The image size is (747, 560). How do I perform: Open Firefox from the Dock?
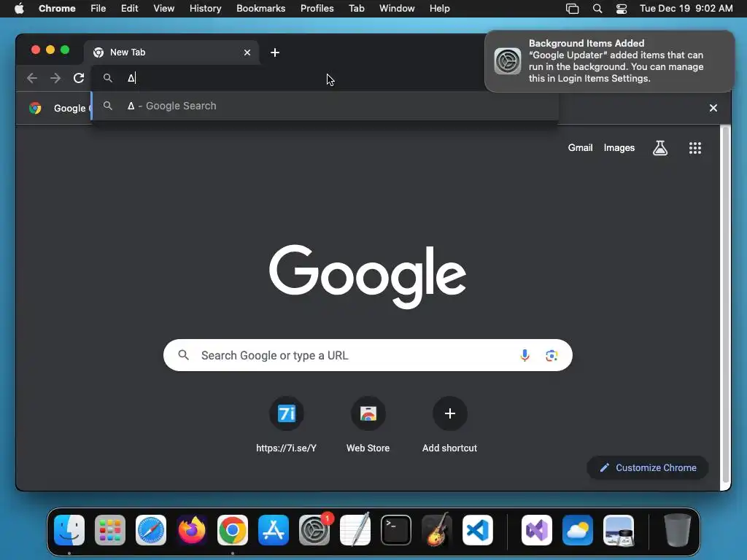[192, 530]
